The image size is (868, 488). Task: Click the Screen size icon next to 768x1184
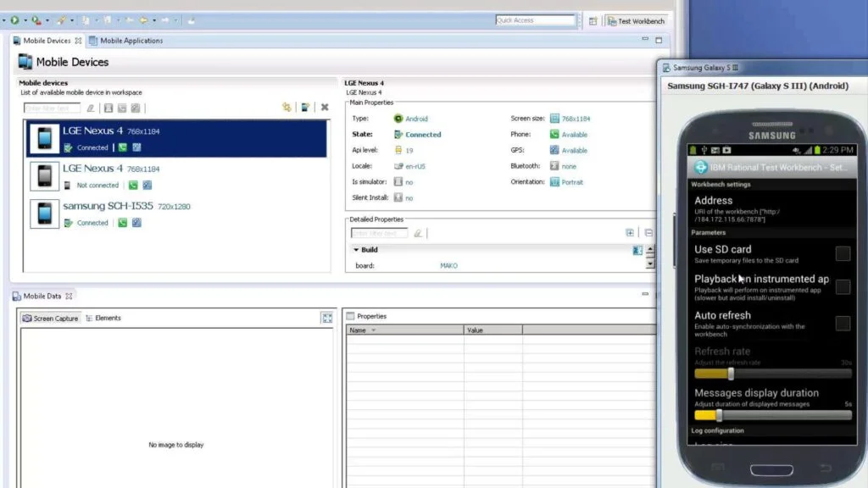(554, 119)
